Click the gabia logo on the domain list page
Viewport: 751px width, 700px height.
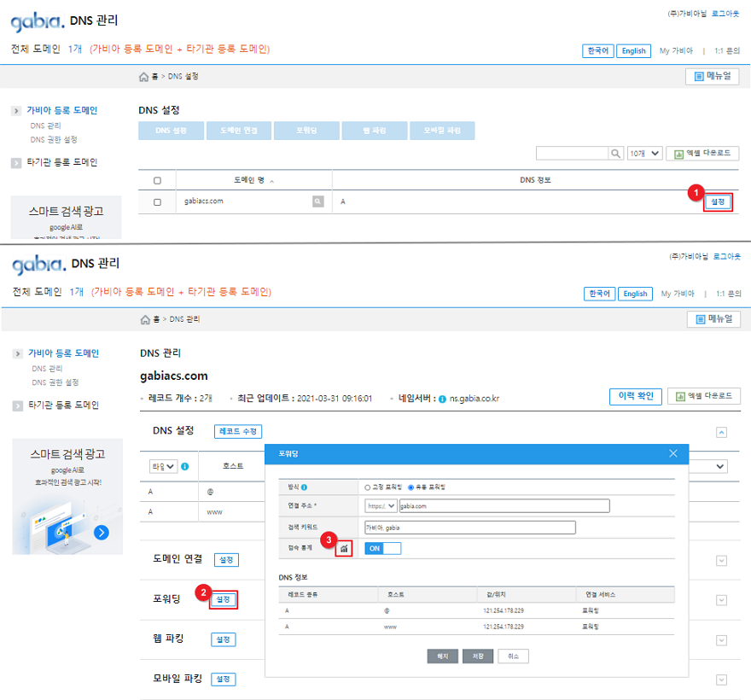(38, 21)
